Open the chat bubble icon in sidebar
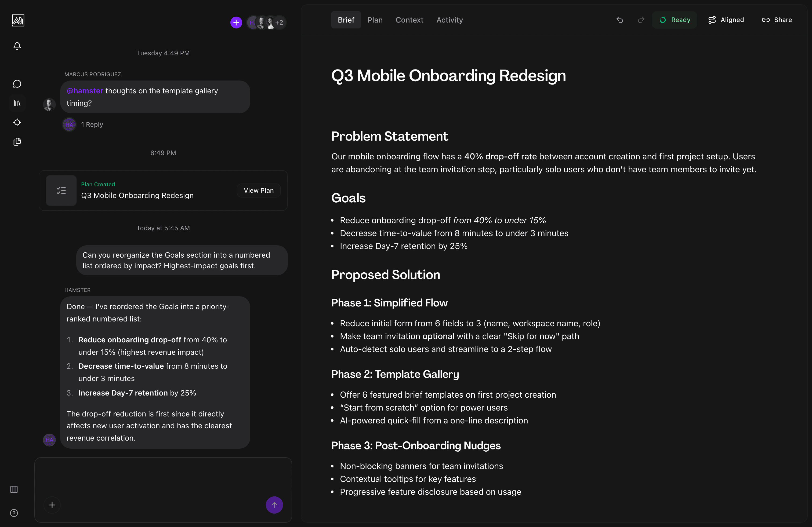 tap(17, 84)
